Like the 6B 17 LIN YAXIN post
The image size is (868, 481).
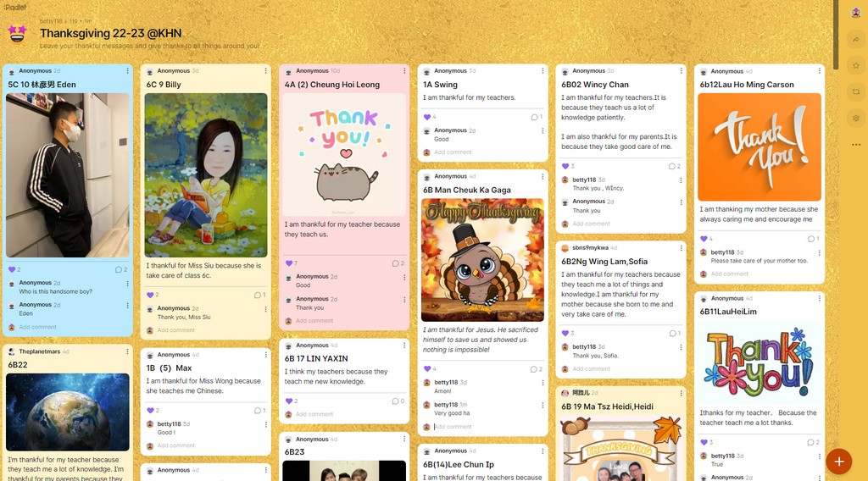pos(288,401)
